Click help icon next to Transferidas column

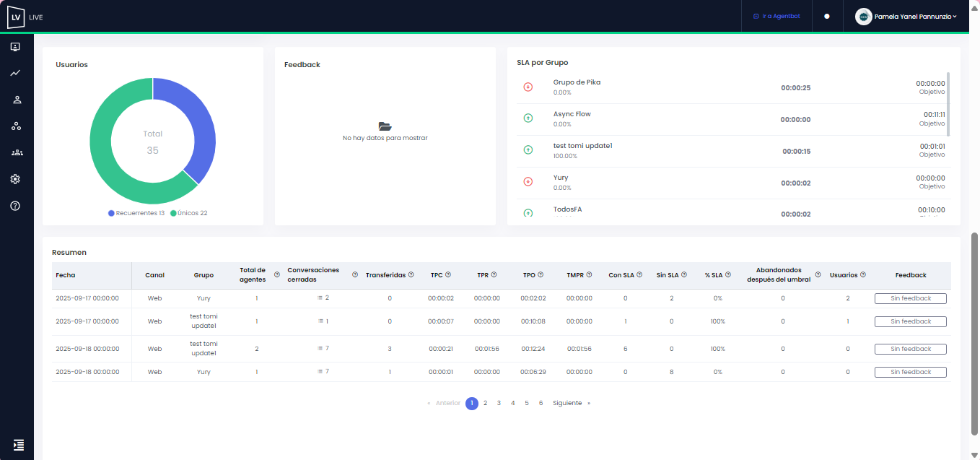411,274
